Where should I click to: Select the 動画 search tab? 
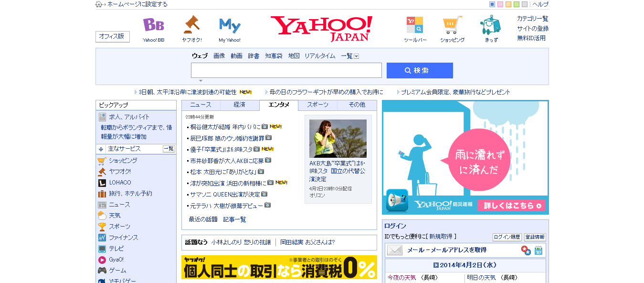pyautogui.click(x=236, y=56)
